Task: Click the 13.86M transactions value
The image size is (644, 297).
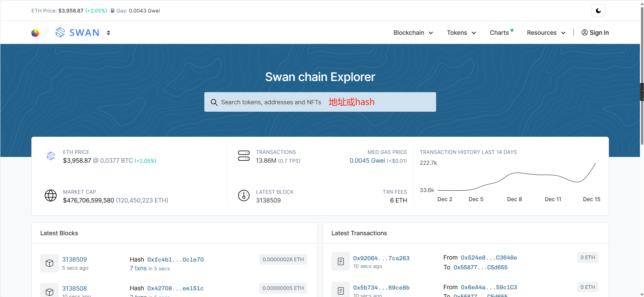Action: click(x=266, y=161)
